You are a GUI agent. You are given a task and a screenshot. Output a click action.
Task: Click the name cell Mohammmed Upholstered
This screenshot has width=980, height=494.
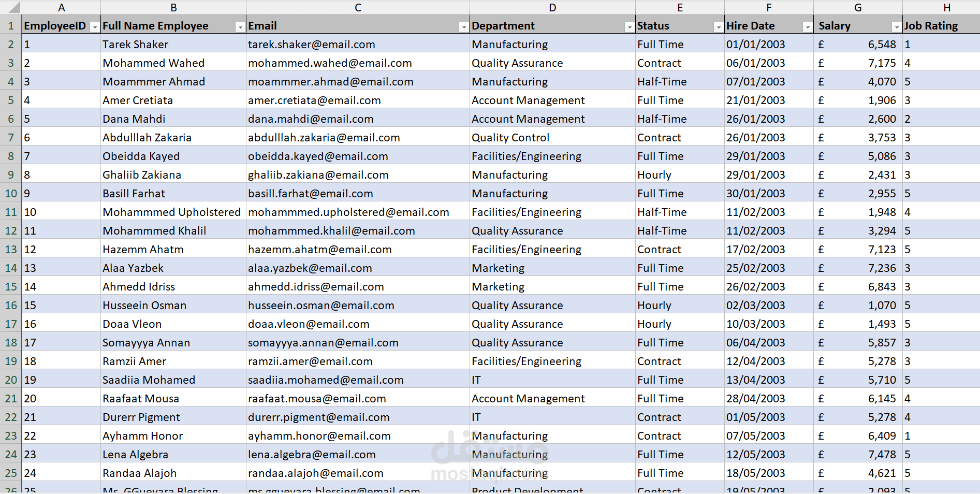173,212
